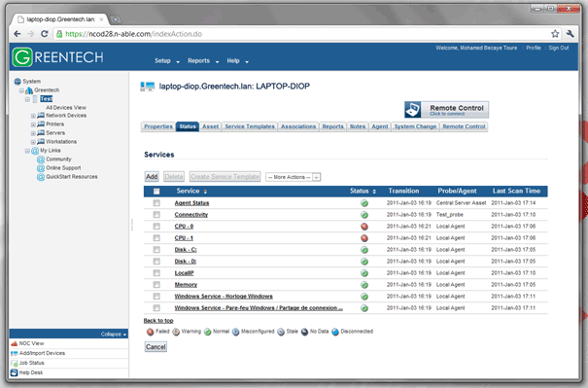Open the Setup menu dropdown
Screen dimensions: 588x388
(x=167, y=61)
